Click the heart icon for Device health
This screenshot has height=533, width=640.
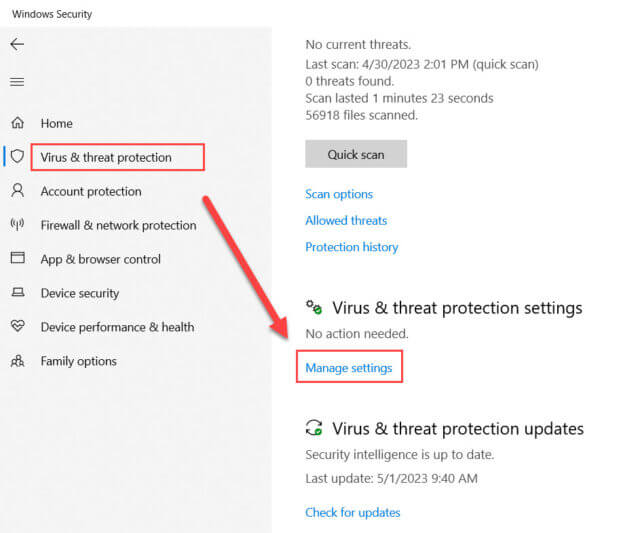(x=18, y=326)
